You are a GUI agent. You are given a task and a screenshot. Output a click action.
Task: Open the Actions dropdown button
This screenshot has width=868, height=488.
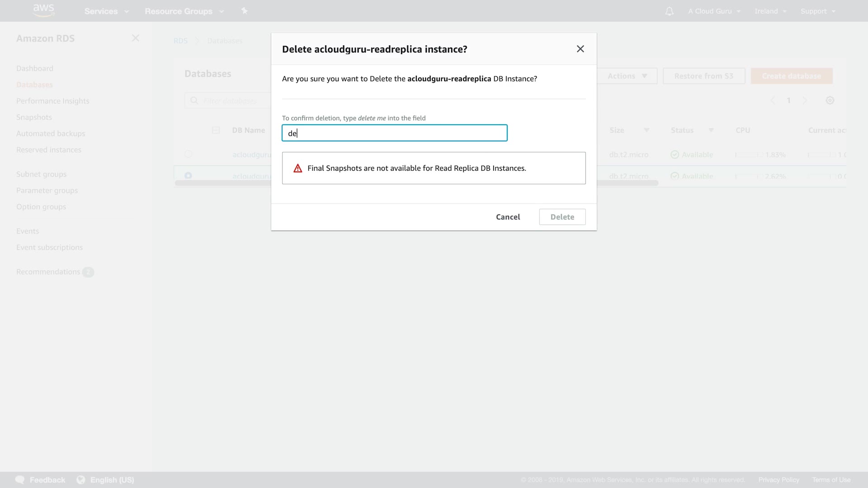click(x=627, y=76)
